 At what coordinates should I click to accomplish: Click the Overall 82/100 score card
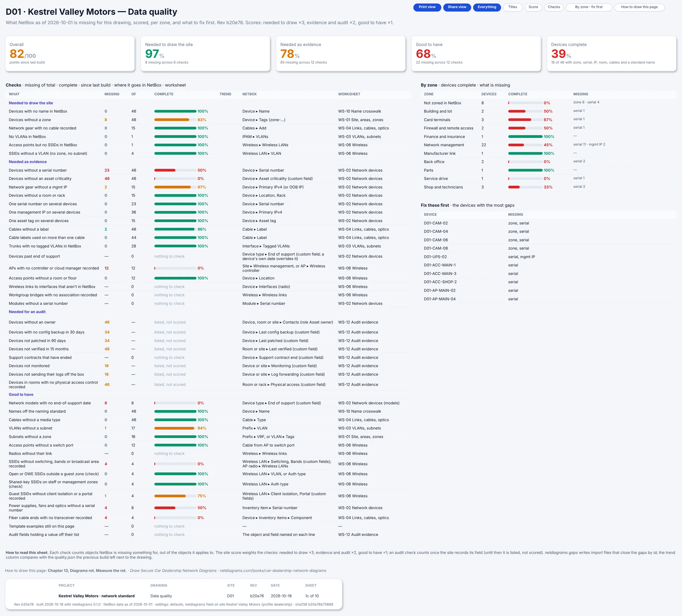[70, 53]
